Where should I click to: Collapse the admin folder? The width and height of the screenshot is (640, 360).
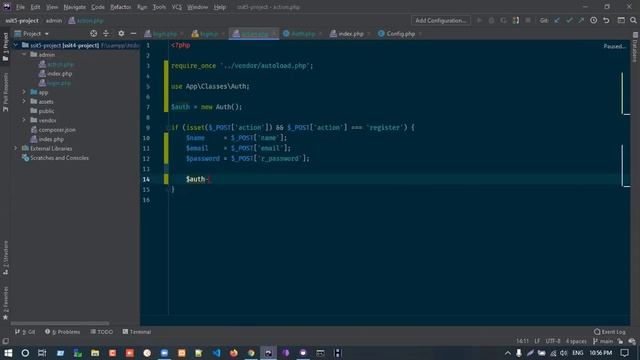click(x=24, y=55)
